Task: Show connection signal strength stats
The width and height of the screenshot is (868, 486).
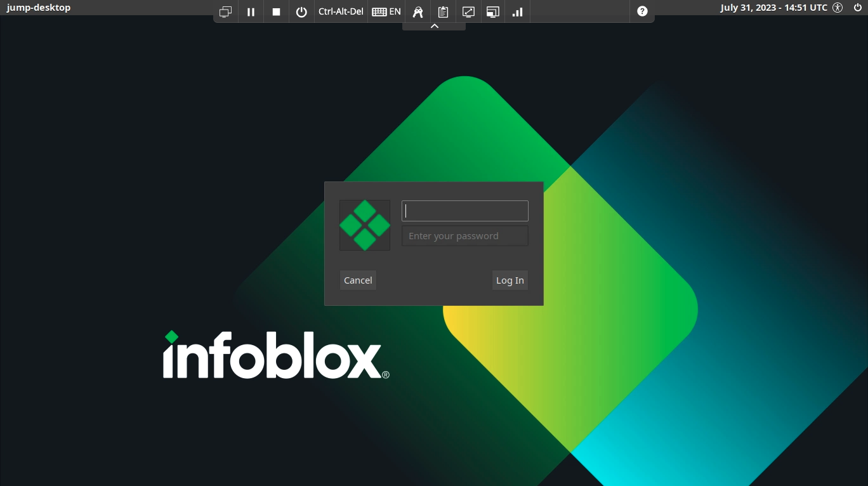Action: pos(518,11)
